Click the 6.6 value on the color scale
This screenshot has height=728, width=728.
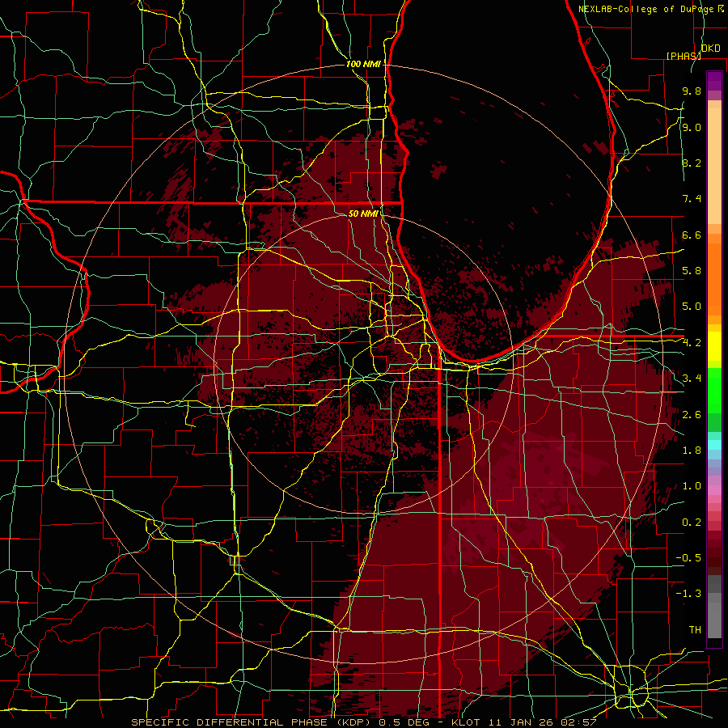[x=692, y=235]
